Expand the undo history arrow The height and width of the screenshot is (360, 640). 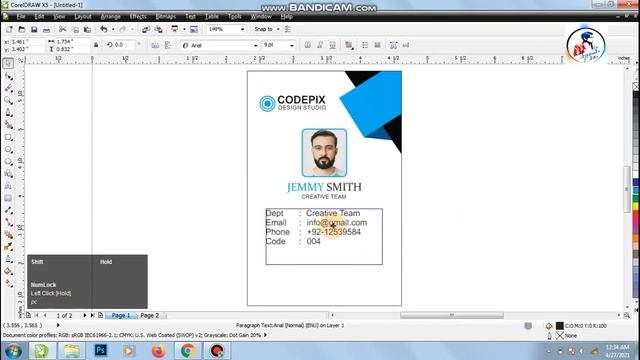pos(113,29)
